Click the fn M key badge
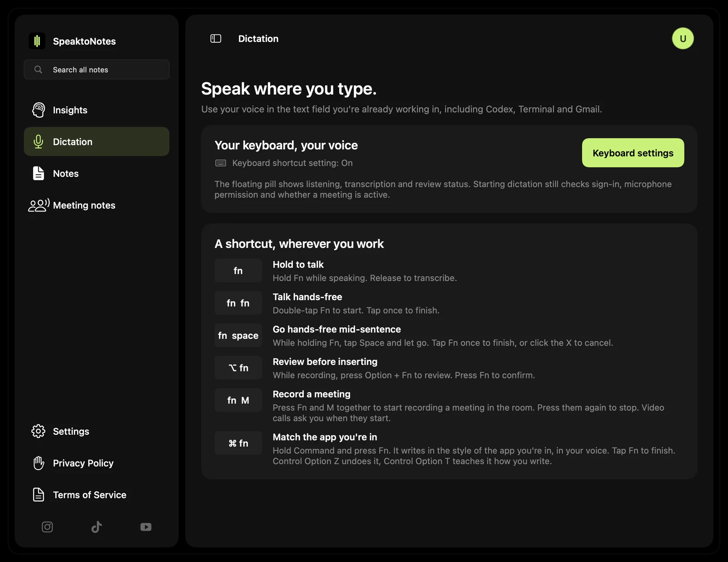The height and width of the screenshot is (562, 728). (x=238, y=400)
